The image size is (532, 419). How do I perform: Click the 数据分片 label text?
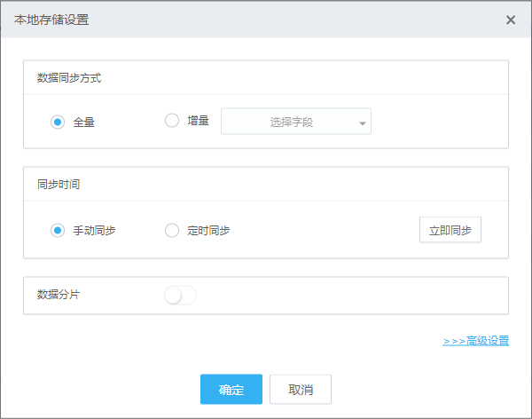click(x=59, y=295)
